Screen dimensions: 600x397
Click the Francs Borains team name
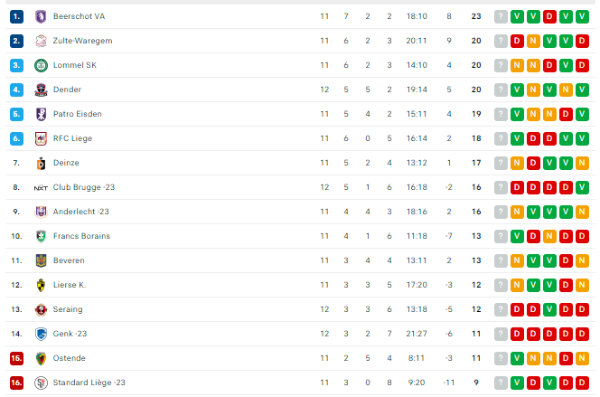(x=82, y=236)
